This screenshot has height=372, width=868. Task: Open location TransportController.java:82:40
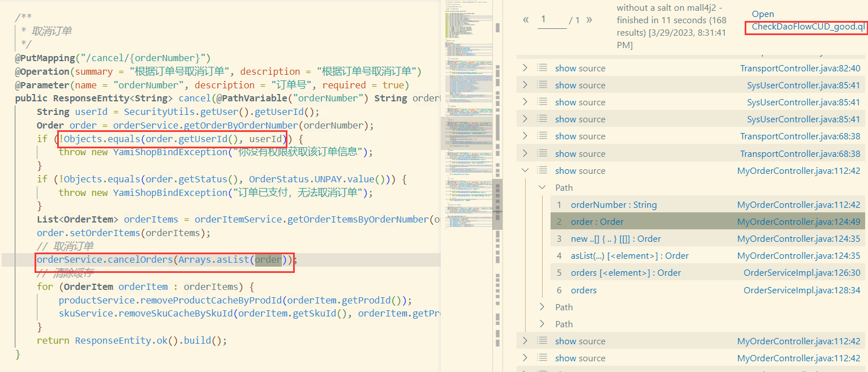pyautogui.click(x=800, y=68)
